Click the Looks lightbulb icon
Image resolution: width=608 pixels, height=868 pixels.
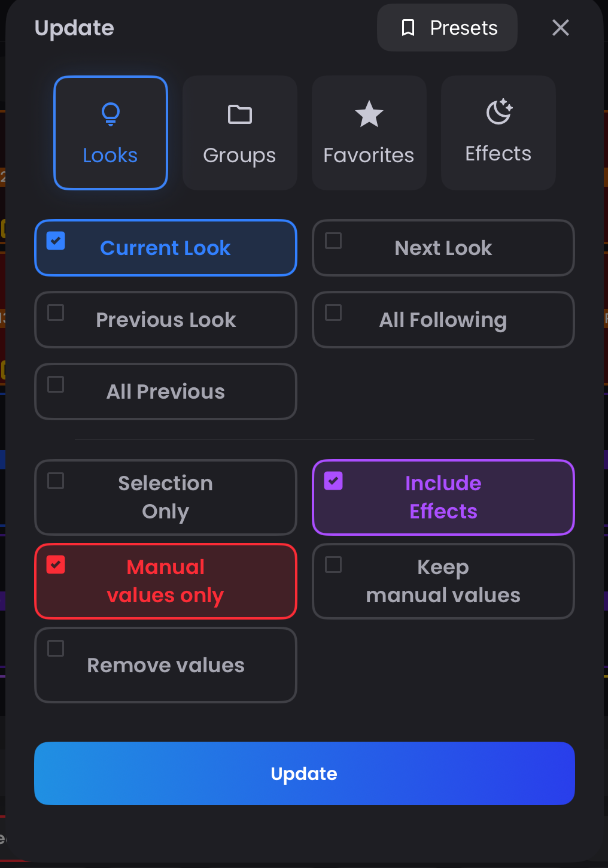[110, 114]
